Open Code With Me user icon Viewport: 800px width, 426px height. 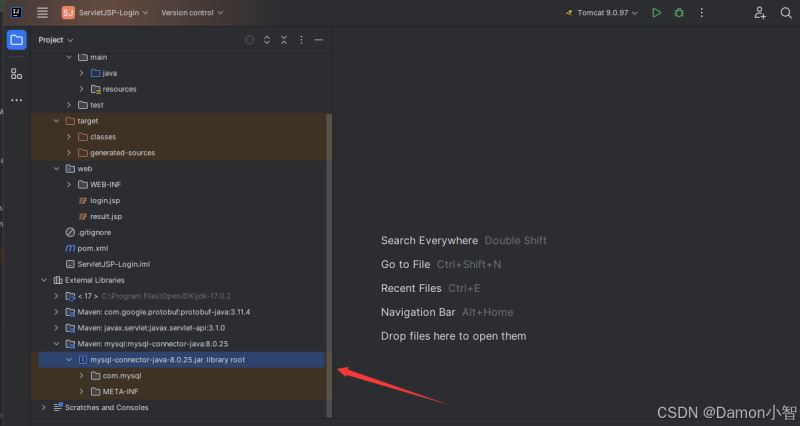point(760,13)
